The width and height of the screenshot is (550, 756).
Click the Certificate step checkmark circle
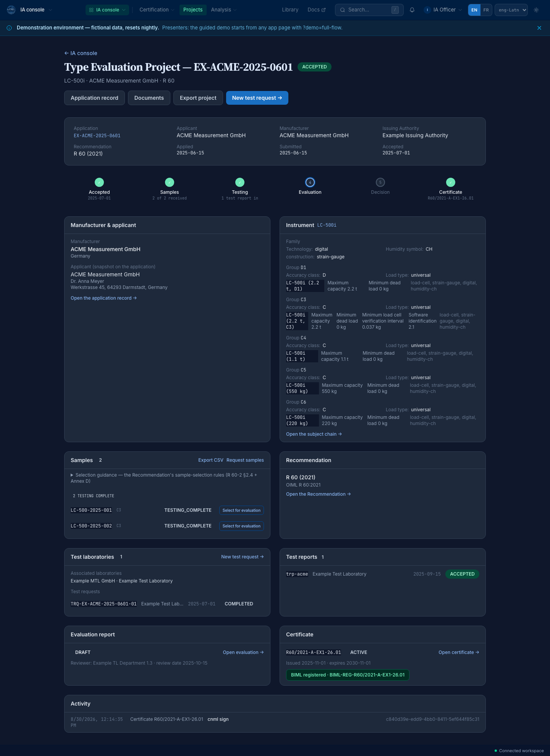point(451,182)
